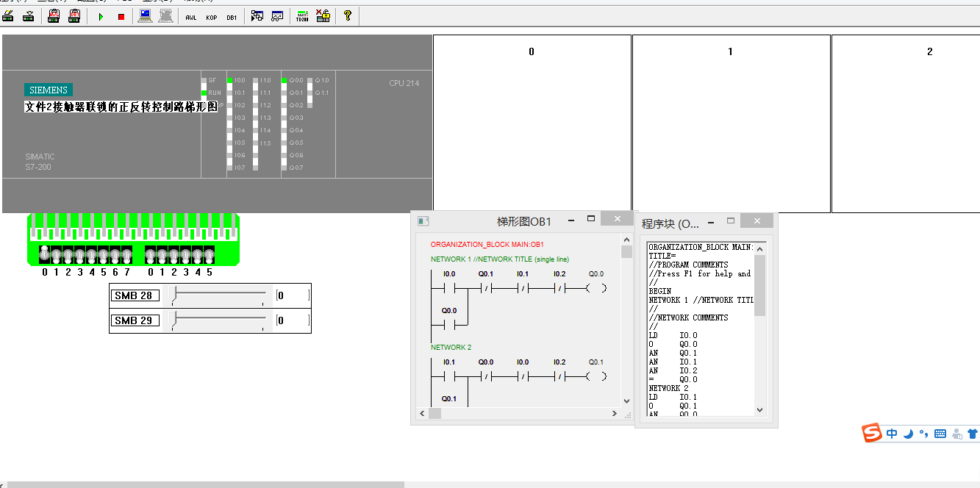Toggle input switch 5 in first bank

coord(103,254)
